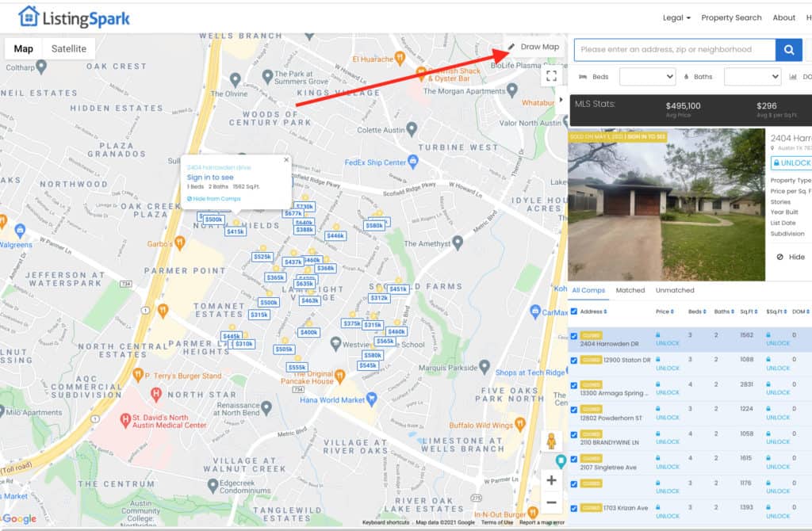Sort comps by Beds column
This screenshot has width=812, height=531.
(697, 311)
